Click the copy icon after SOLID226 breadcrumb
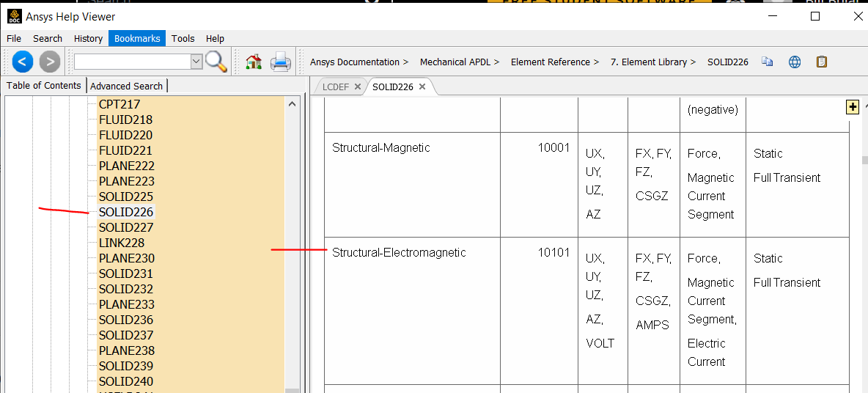 click(768, 62)
